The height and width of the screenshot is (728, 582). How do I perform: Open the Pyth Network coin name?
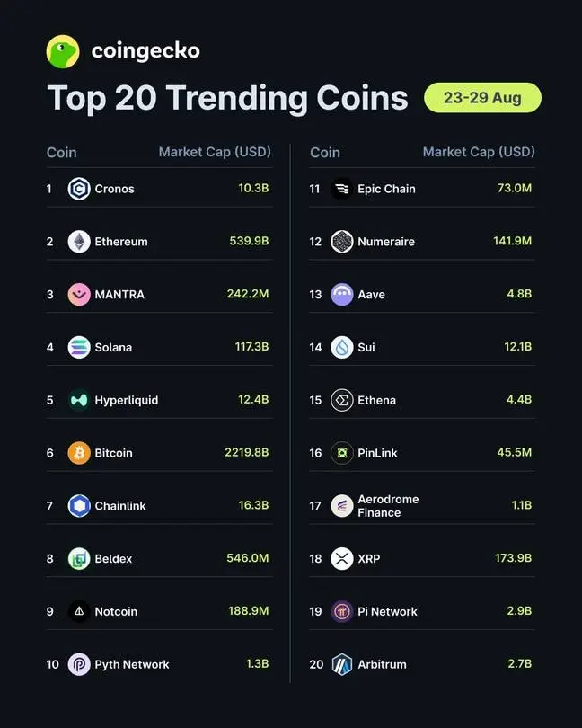[132, 665]
